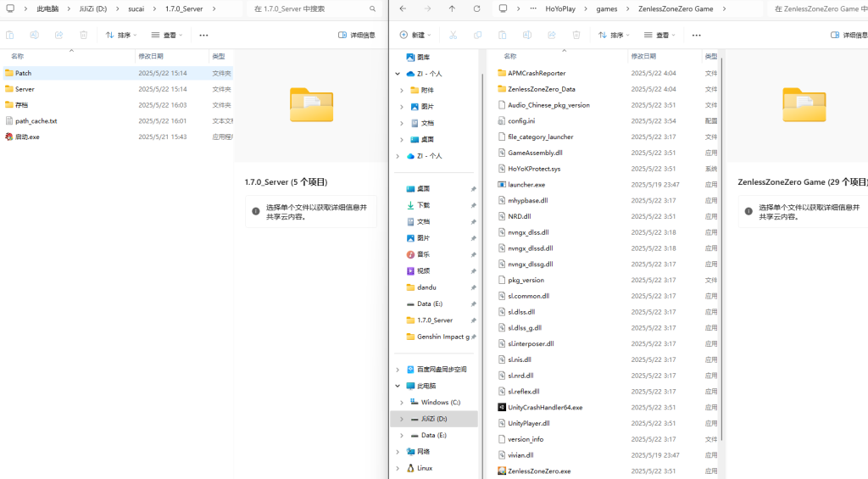Open the 排序 sort dropdown in ZenlessZoneZero Game window

[x=614, y=35]
